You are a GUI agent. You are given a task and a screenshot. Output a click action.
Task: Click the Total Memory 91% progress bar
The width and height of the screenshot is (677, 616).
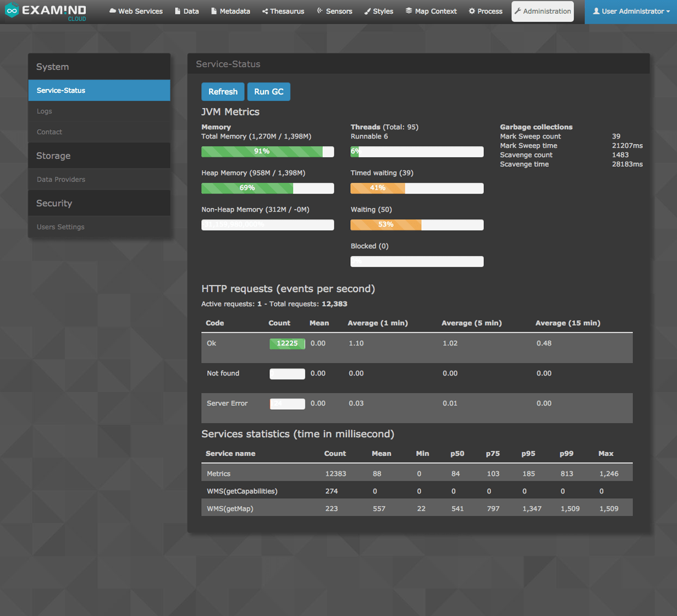267,151
